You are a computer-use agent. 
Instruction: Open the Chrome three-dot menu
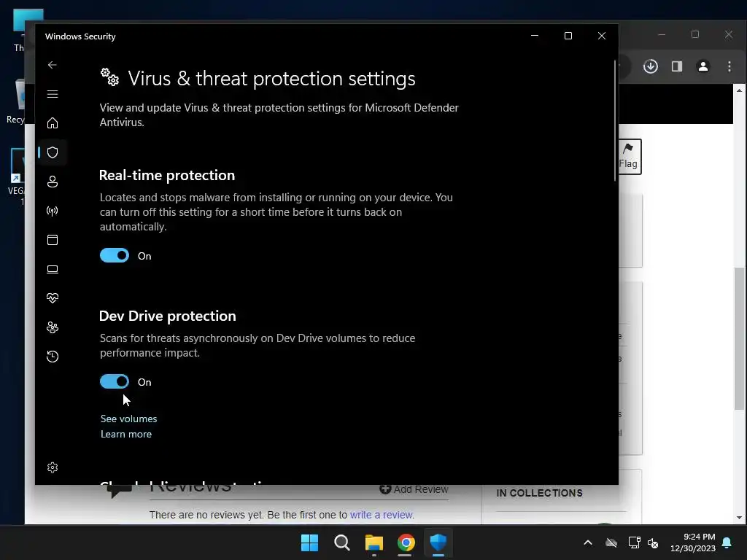tap(729, 66)
